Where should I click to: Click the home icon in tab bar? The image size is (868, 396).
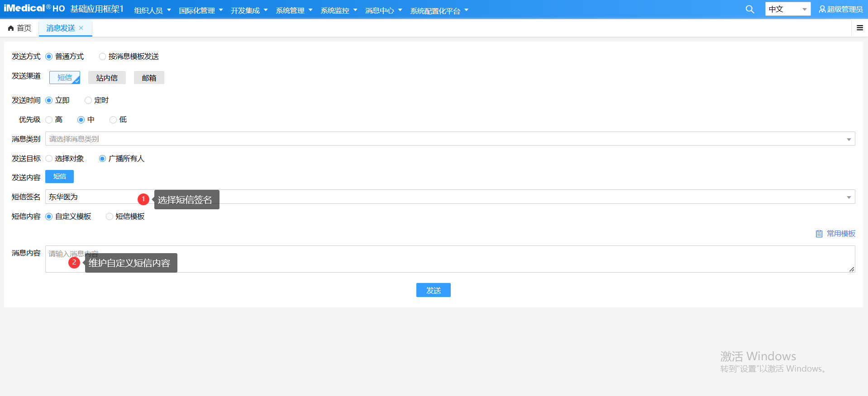tap(11, 28)
